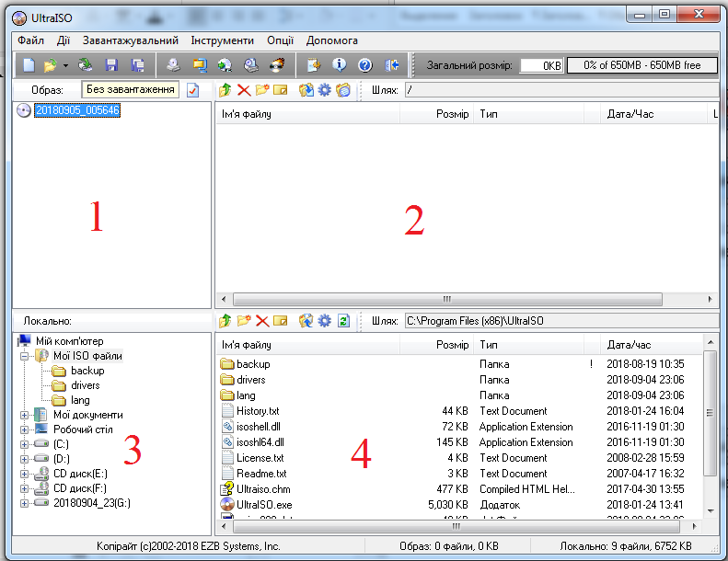Image resolution: width=728 pixels, height=561 pixels.
Task: Burn CD/DVD image with the flaming disc icon
Action: pyautogui.click(x=277, y=65)
